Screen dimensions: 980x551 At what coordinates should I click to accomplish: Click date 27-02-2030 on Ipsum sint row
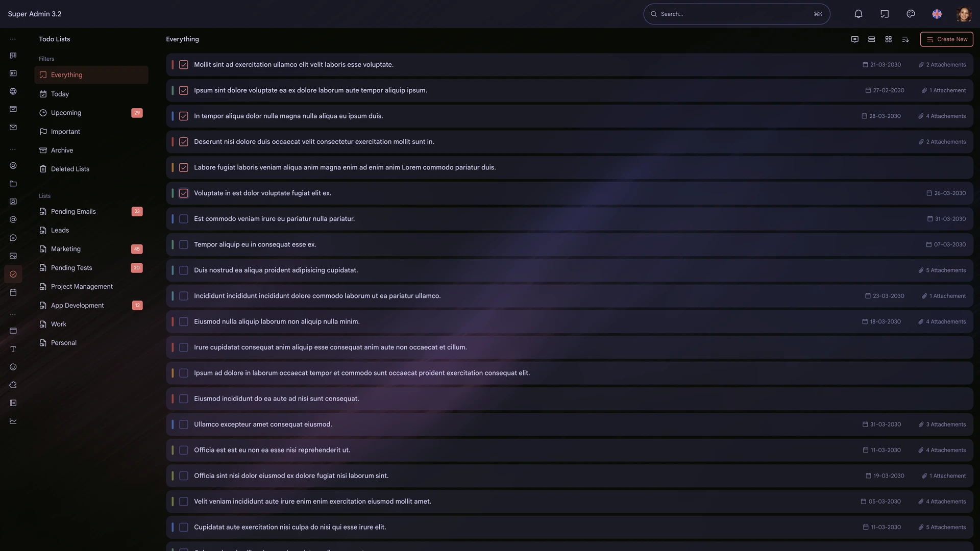(885, 90)
